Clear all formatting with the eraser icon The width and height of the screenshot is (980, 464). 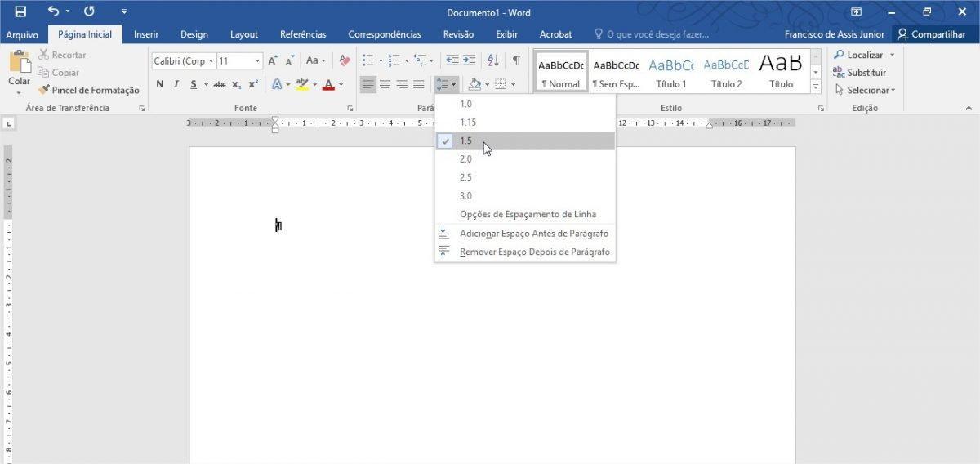click(x=344, y=60)
